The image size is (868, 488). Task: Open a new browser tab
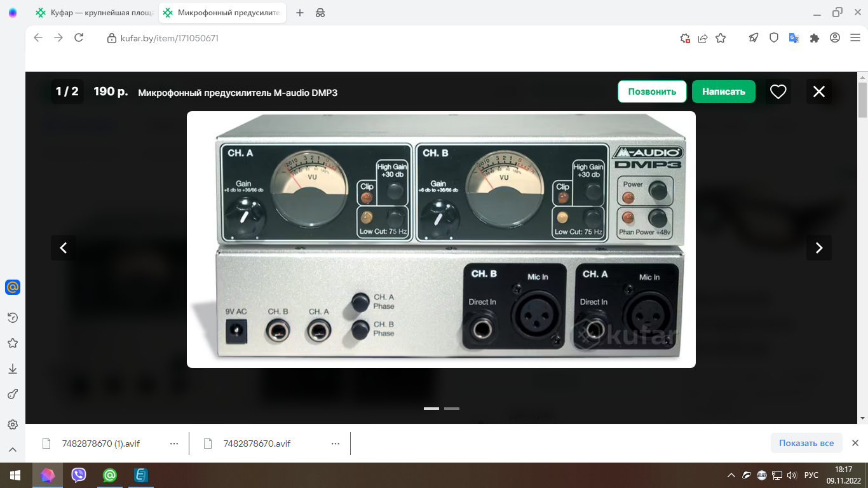300,13
